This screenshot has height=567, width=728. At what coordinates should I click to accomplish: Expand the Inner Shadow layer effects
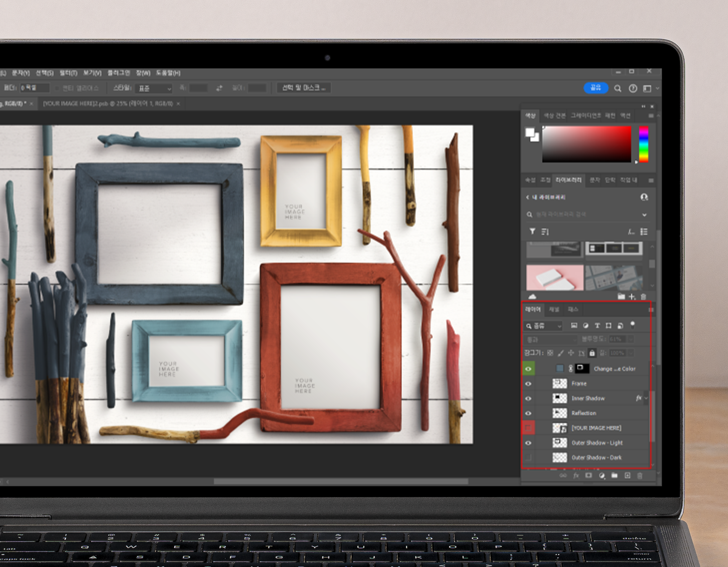646,398
